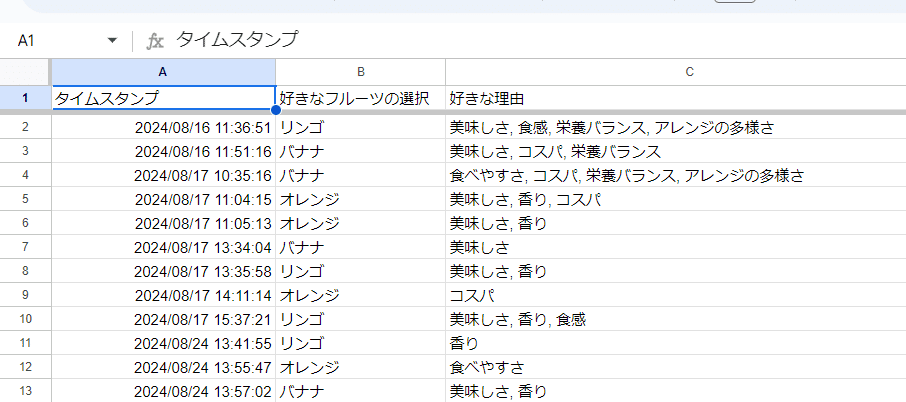Select row 13 header
The height and width of the screenshot is (402, 906).
click(x=25, y=391)
